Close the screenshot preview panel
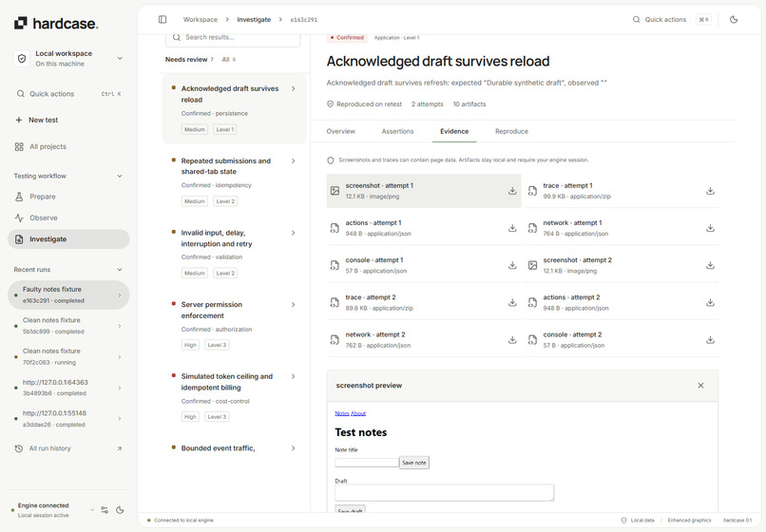The image size is (766, 532). pyautogui.click(x=700, y=386)
